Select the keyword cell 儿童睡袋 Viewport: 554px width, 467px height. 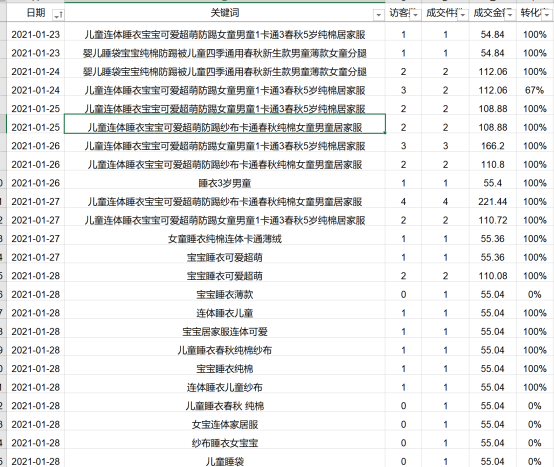pos(225,461)
